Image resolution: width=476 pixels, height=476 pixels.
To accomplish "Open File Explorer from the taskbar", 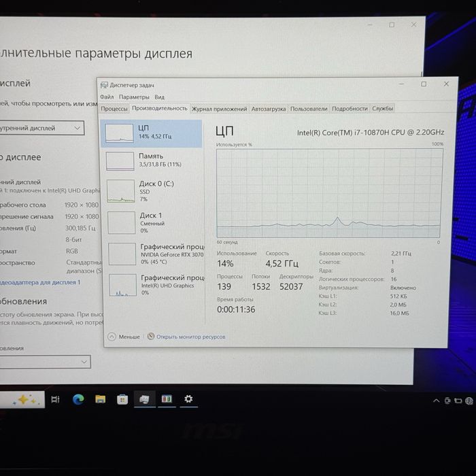I will [x=100, y=400].
